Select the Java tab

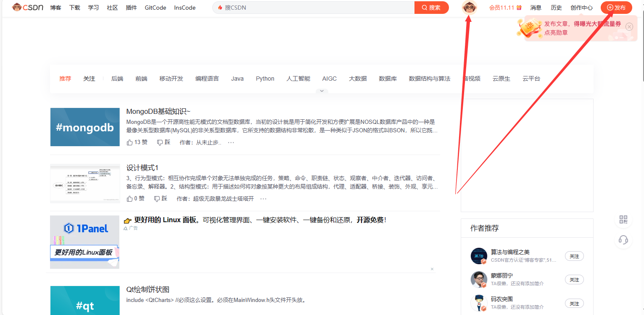coord(238,79)
